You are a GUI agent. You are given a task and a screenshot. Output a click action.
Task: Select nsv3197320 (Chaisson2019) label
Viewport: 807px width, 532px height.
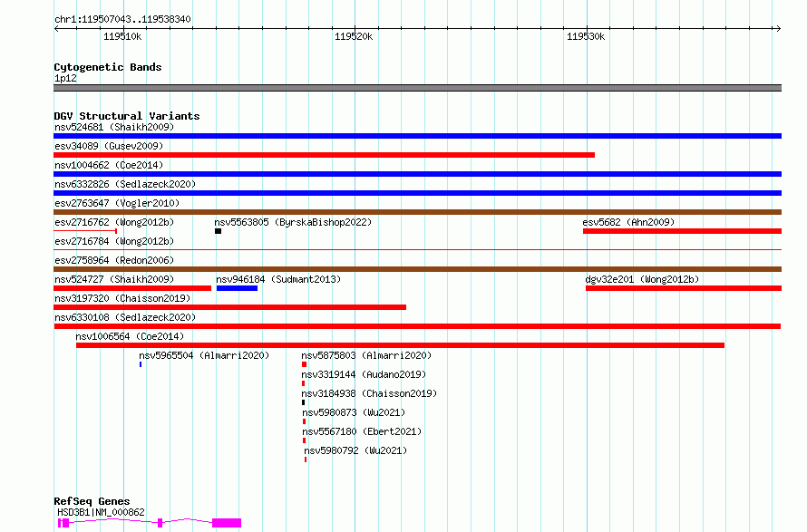click(122, 298)
